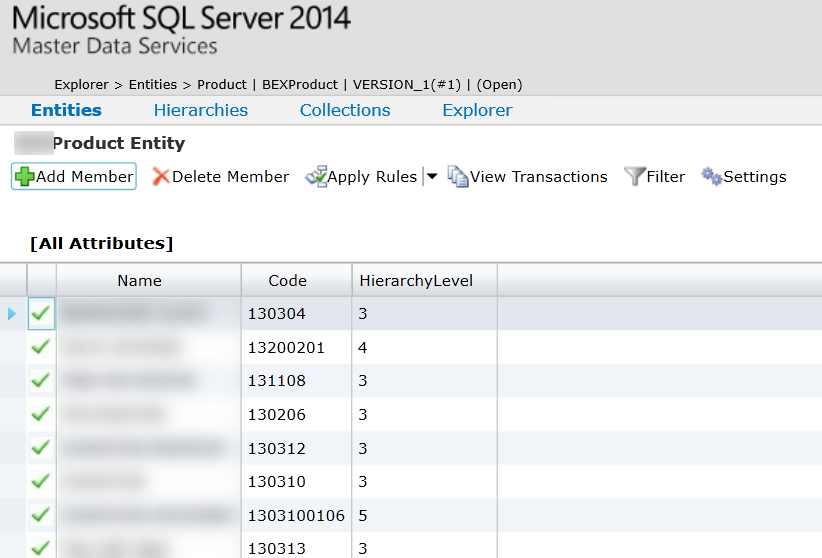Click HierarchyLevel 5 in row 1303100106
Image resolution: width=822 pixels, height=558 pixels.
425,515
